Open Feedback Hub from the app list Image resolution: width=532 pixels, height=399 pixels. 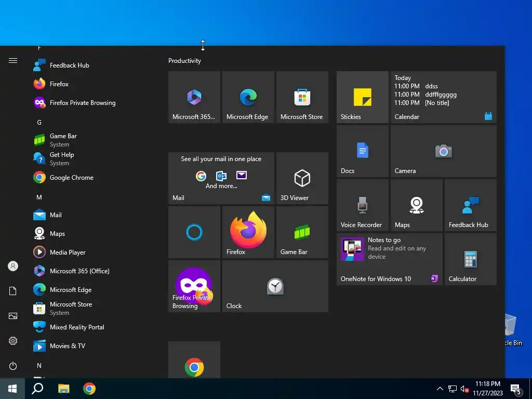(91, 65)
